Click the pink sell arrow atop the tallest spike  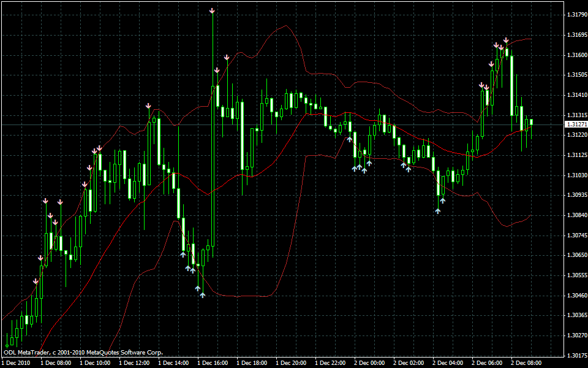[212, 11]
